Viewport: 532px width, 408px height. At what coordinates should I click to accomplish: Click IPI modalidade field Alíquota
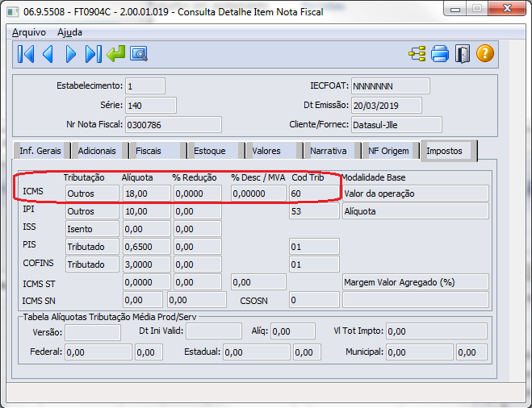click(x=416, y=211)
